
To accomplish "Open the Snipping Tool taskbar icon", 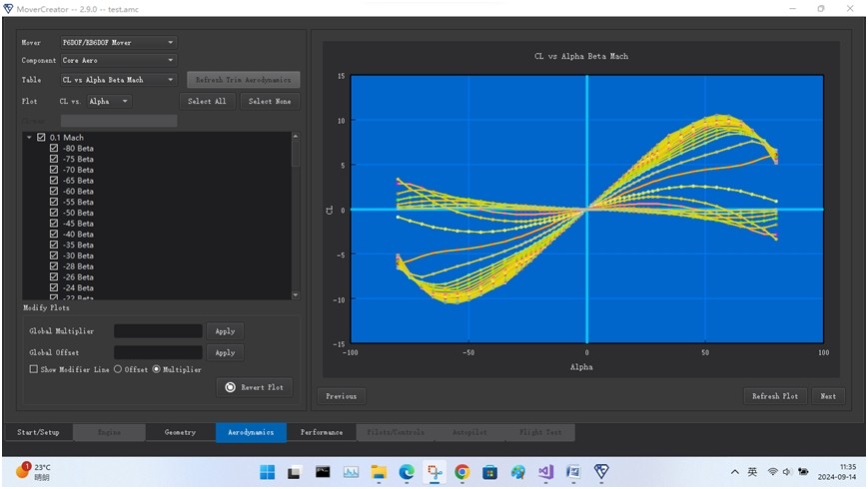I will (x=434, y=472).
